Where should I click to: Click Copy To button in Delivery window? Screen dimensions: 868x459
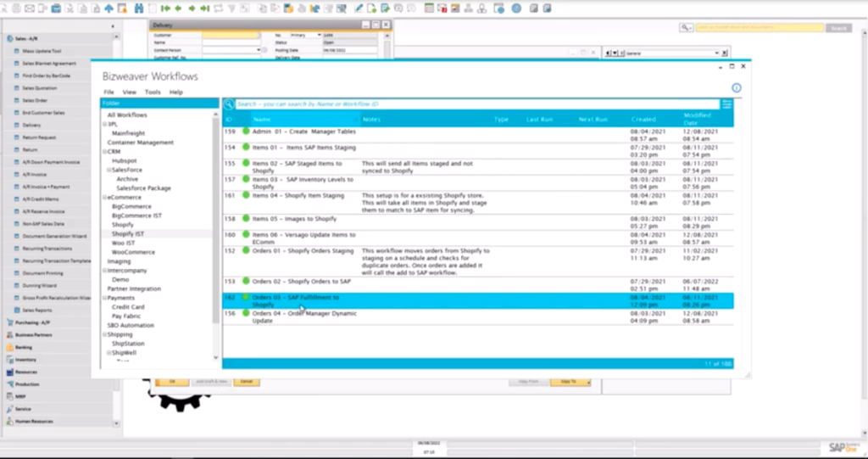pos(570,382)
